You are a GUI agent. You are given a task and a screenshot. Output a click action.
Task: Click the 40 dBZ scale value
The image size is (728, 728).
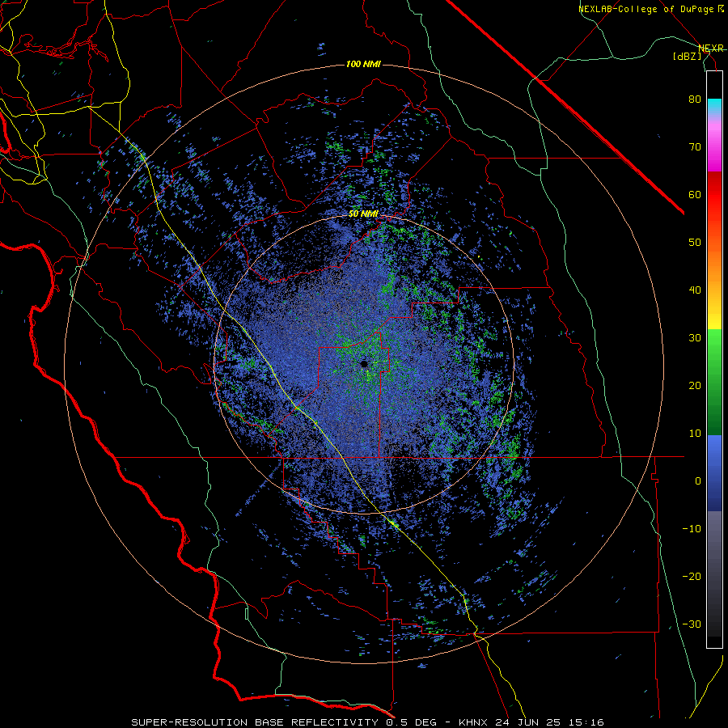(x=695, y=290)
